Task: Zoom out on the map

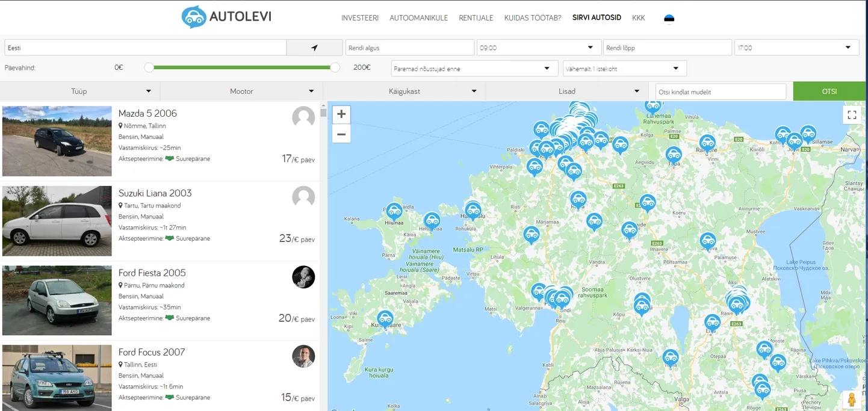Action: point(341,134)
